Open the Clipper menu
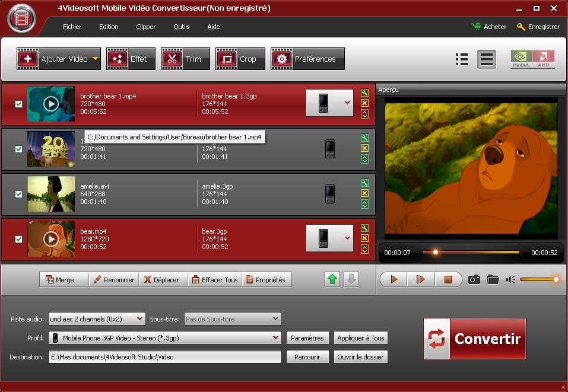The image size is (568, 392). [145, 27]
